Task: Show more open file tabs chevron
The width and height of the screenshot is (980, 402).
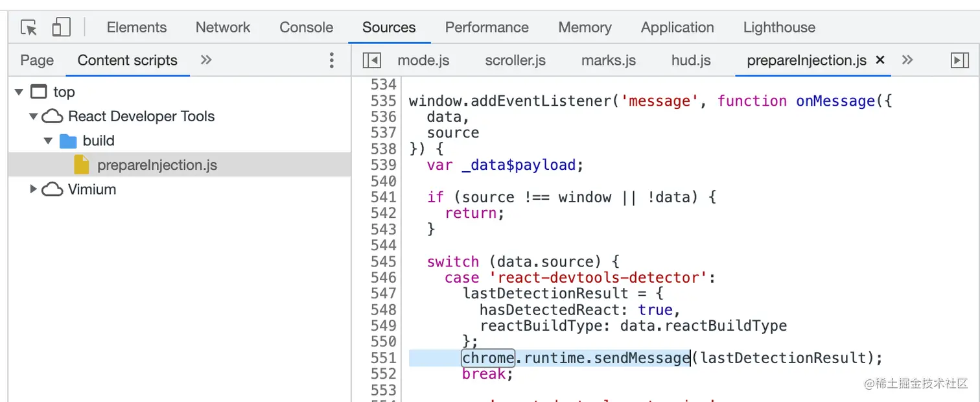Action: 907,60
